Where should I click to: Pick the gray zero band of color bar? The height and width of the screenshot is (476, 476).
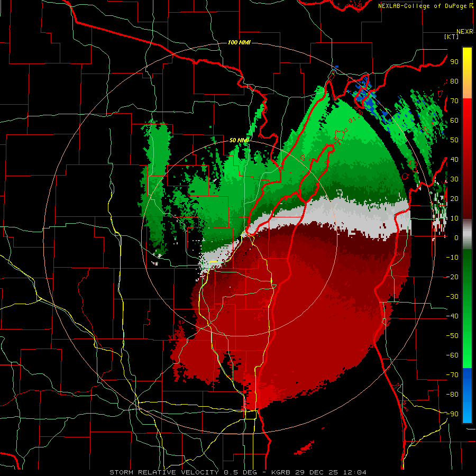pos(467,234)
